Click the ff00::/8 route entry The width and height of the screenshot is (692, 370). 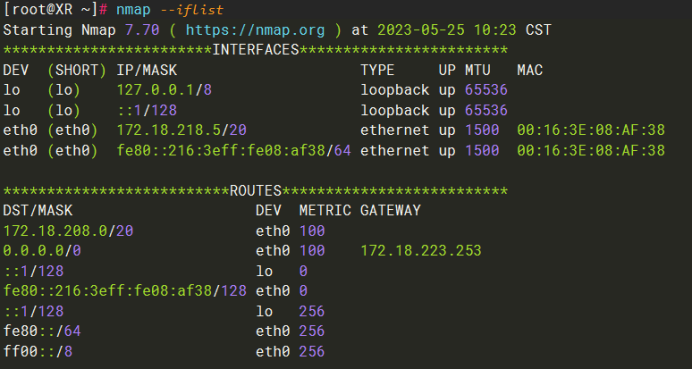38,351
